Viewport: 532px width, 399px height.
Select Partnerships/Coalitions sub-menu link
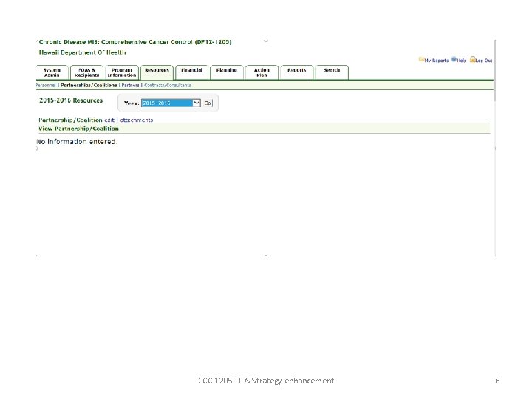[x=89, y=85]
